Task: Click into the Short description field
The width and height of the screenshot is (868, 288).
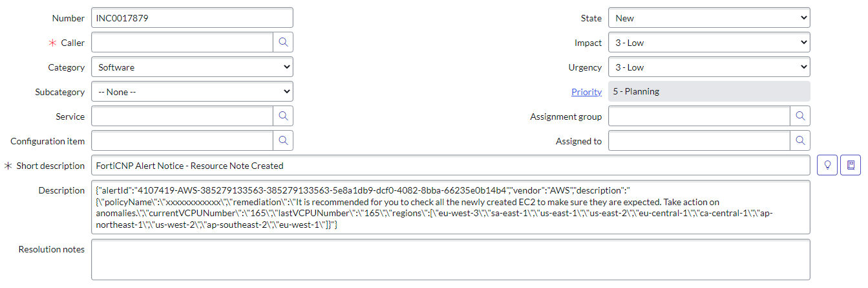Action: [450, 165]
